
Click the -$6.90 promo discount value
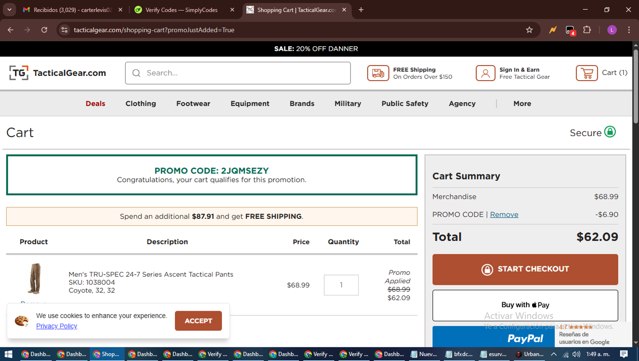(606, 214)
